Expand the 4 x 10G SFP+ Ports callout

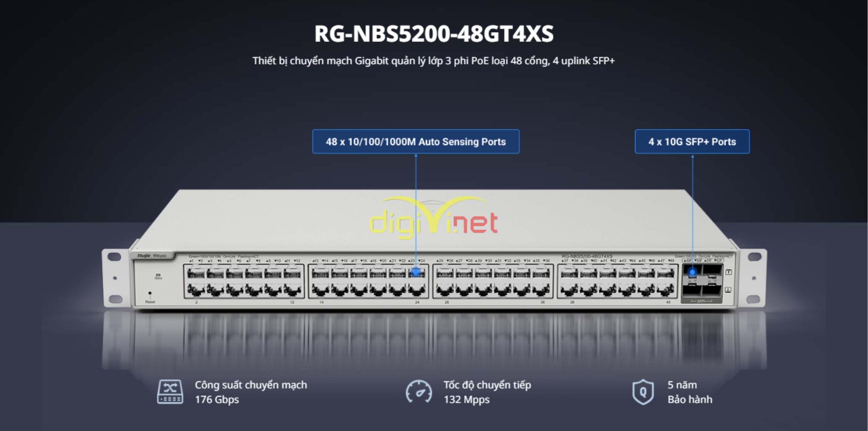(693, 142)
